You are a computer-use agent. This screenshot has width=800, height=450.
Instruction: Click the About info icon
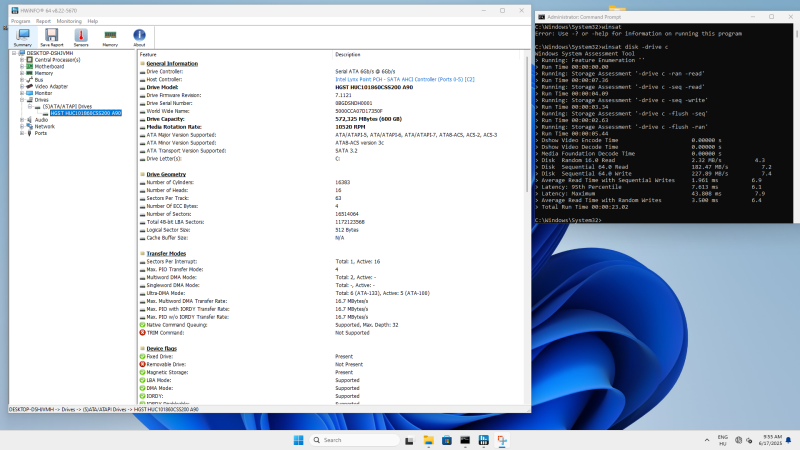click(x=139, y=37)
